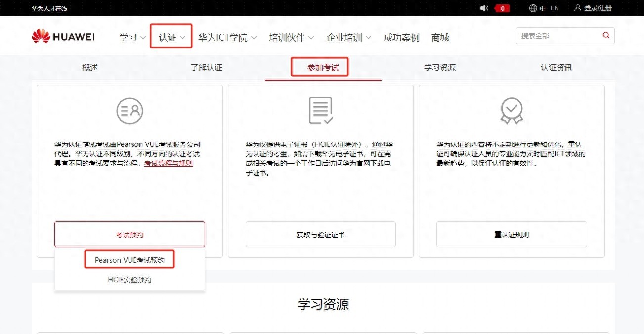644x334 pixels.
Task: Click the search magnifier icon
Action: point(606,36)
